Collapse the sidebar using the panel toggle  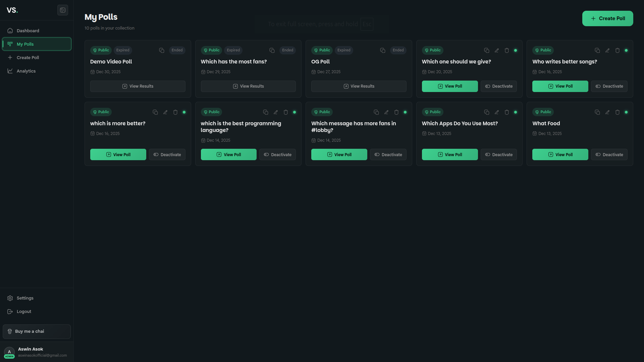tap(63, 10)
